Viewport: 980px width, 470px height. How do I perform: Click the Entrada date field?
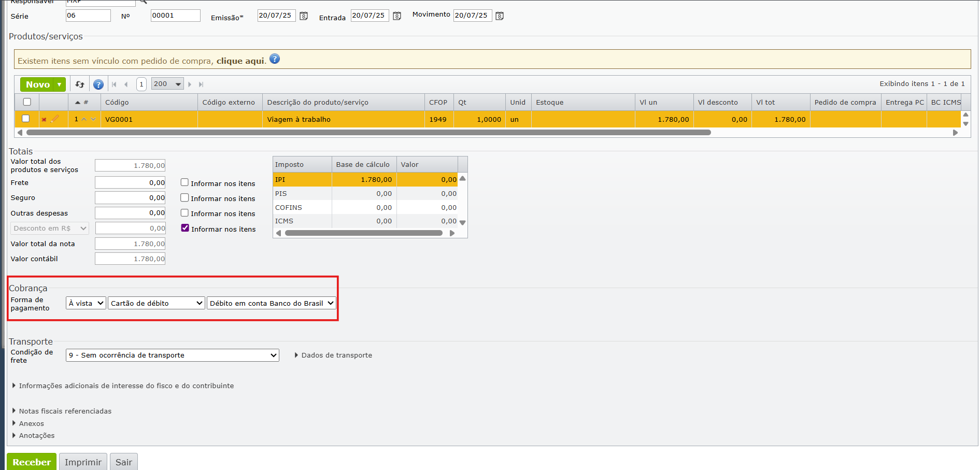click(x=370, y=16)
